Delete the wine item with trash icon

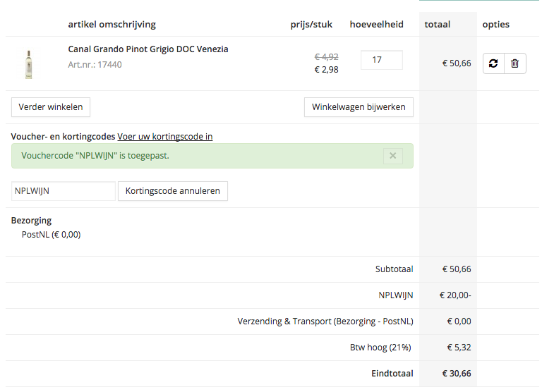[514, 63]
